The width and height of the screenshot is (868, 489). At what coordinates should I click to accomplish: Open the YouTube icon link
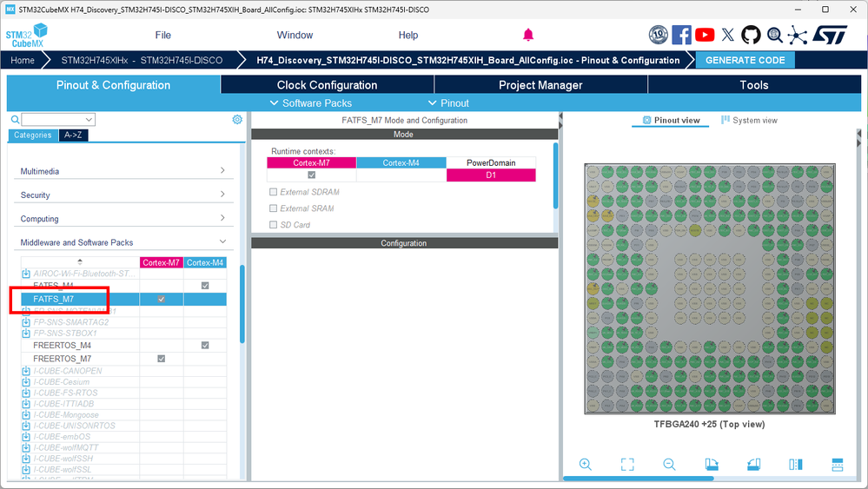(705, 35)
